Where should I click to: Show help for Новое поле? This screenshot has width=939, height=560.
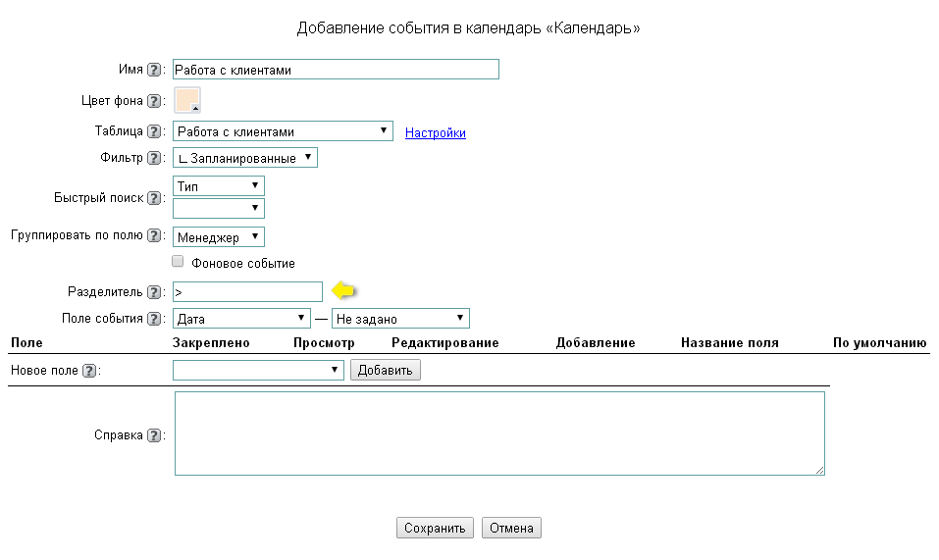[x=89, y=371]
